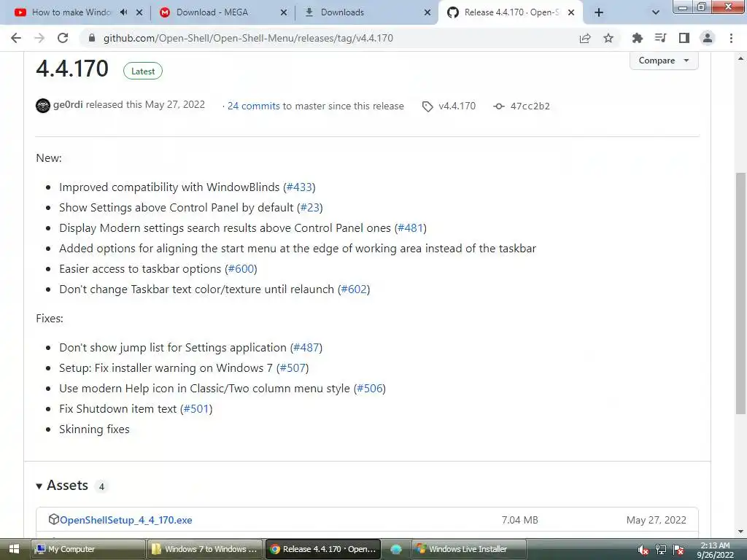Switch to Windows 7 to Windows folder taskbar item
This screenshot has width=747, height=560.
(x=205, y=549)
